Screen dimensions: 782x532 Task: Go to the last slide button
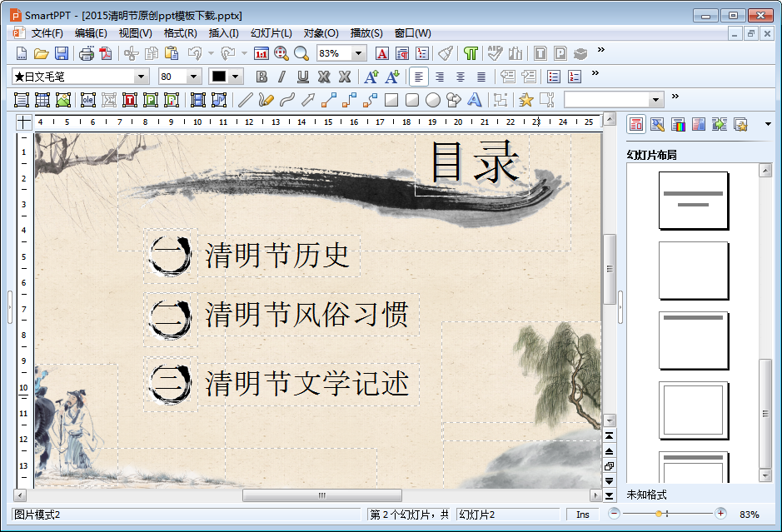pos(609,495)
